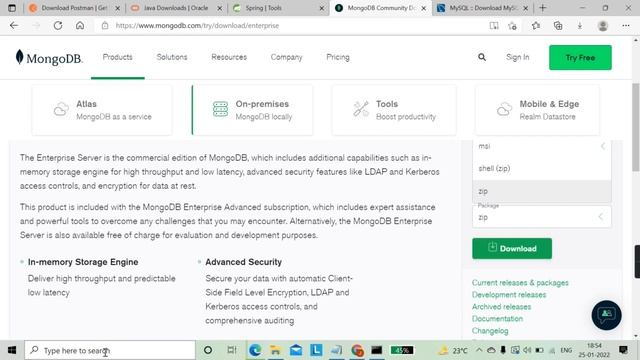
Task: Open Archived releases link
Action: (501, 307)
